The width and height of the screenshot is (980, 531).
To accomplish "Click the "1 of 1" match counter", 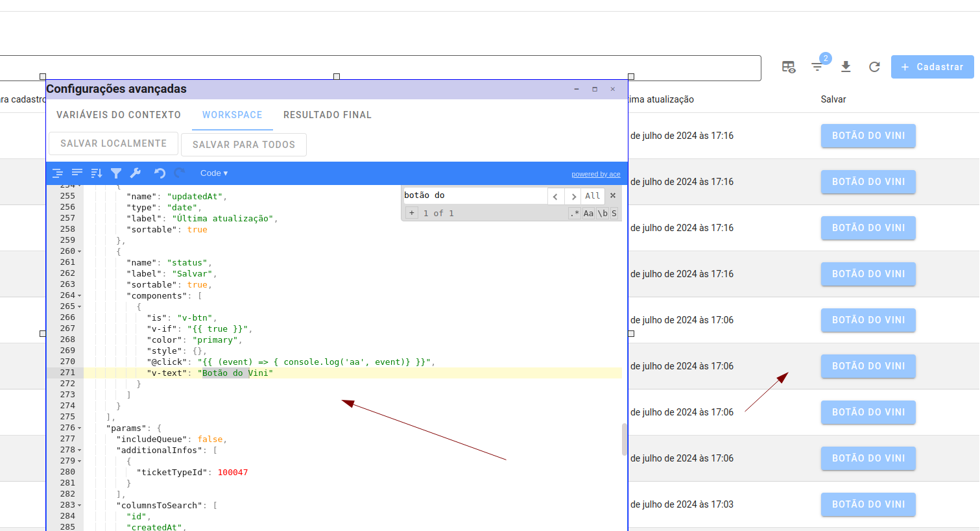I will tap(438, 213).
